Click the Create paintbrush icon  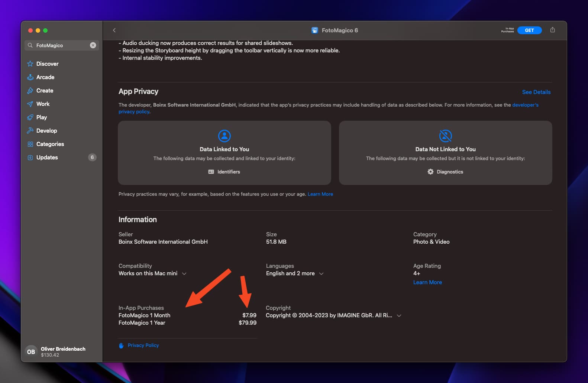click(x=30, y=91)
